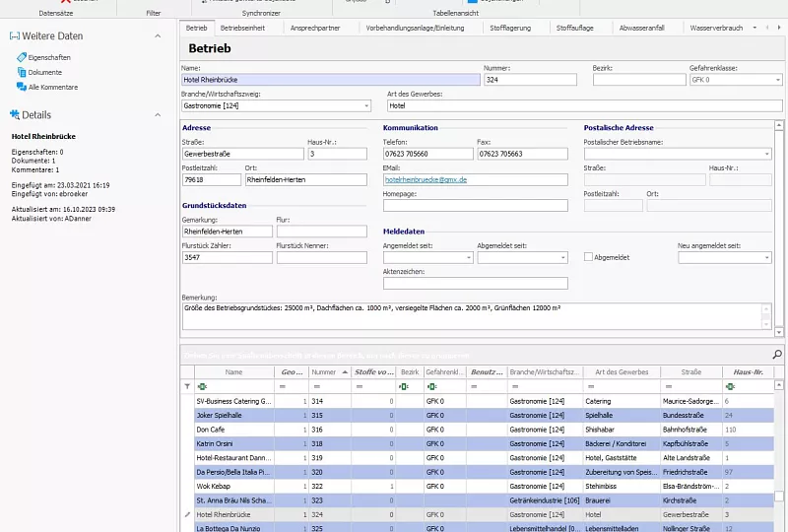
Task: Click the Art des Gewerbes field showing Hotel
Action: [584, 105]
